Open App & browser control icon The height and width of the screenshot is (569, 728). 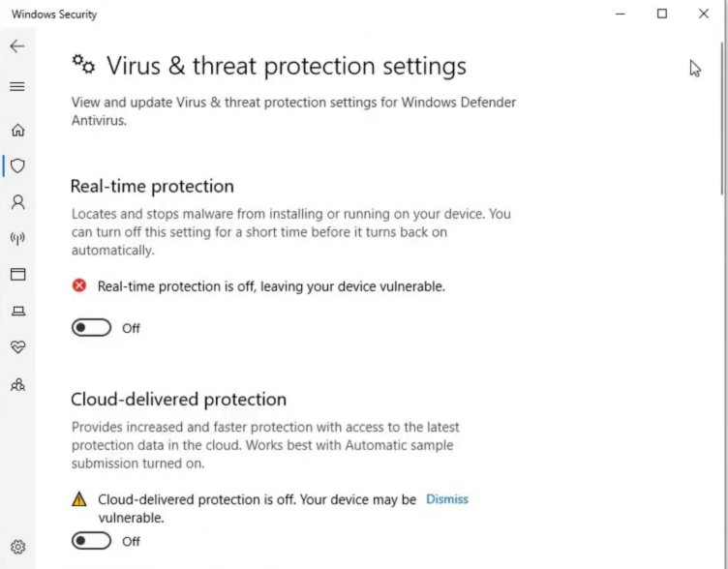pyautogui.click(x=17, y=275)
